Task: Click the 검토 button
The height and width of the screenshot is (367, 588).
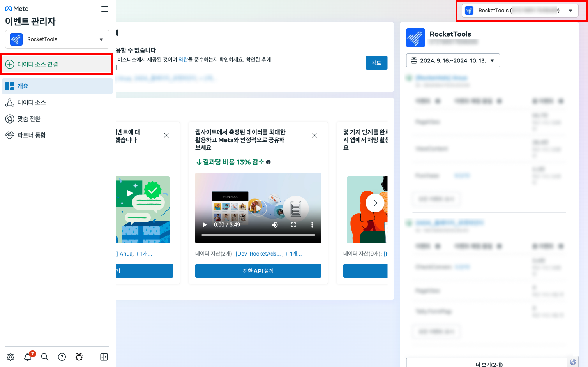Action: 376,63
